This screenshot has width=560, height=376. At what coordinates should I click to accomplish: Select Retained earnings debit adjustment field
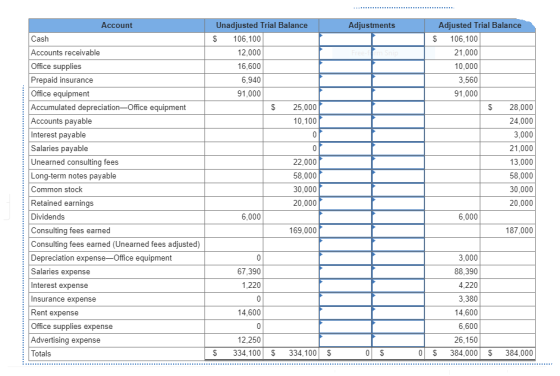tap(345, 203)
